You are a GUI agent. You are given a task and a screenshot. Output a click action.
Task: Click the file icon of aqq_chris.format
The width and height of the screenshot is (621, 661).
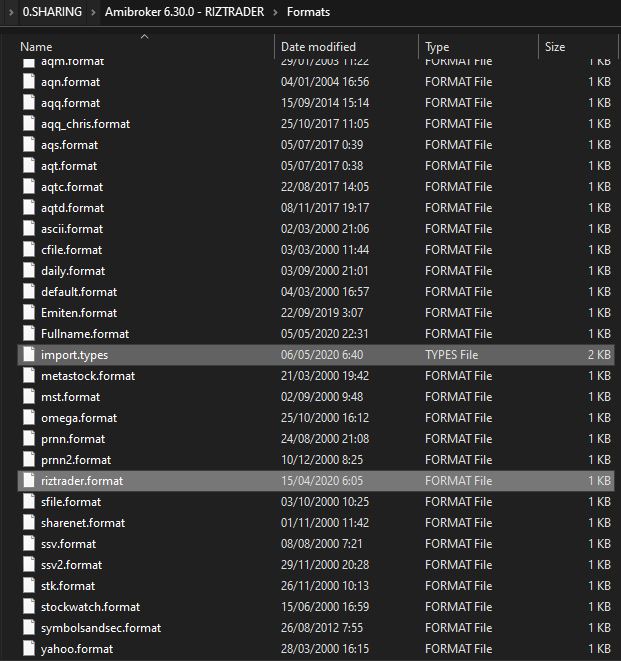[x=29, y=124]
